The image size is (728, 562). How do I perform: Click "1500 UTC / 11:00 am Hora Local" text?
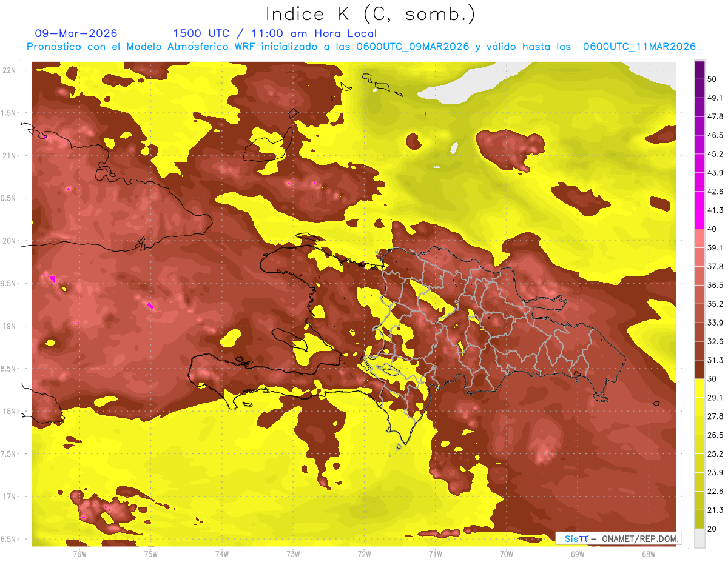275,33
